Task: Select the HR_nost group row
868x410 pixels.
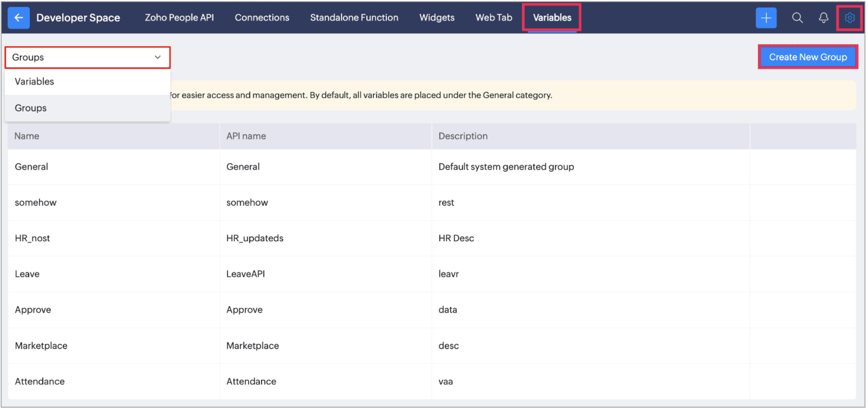Action: click(x=32, y=238)
